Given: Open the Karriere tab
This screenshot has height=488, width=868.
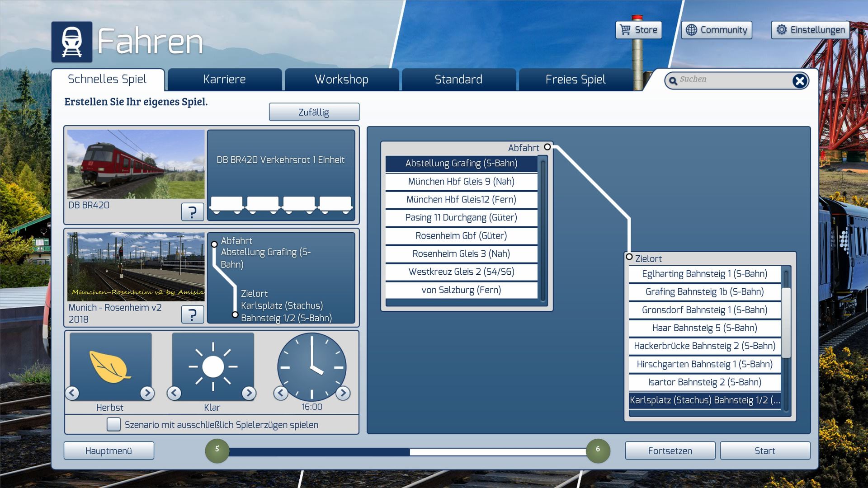Looking at the screenshot, I should coord(224,80).
